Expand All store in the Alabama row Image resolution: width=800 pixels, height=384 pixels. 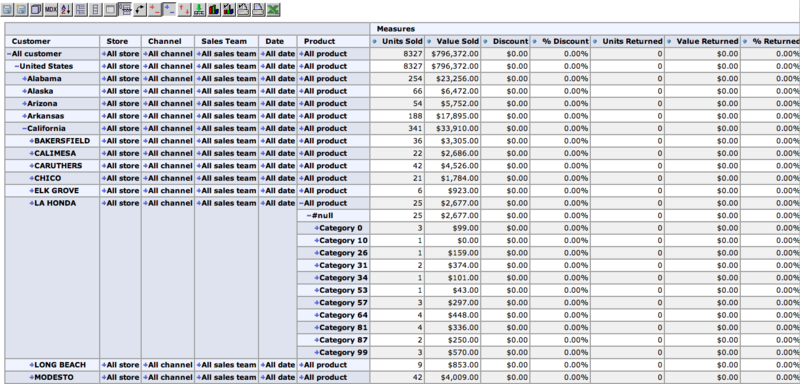(104, 79)
